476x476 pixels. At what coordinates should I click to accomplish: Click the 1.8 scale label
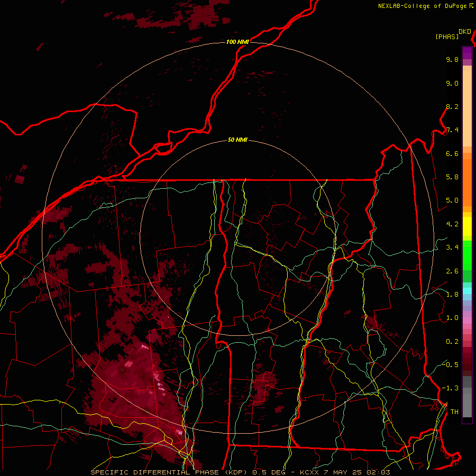(452, 295)
